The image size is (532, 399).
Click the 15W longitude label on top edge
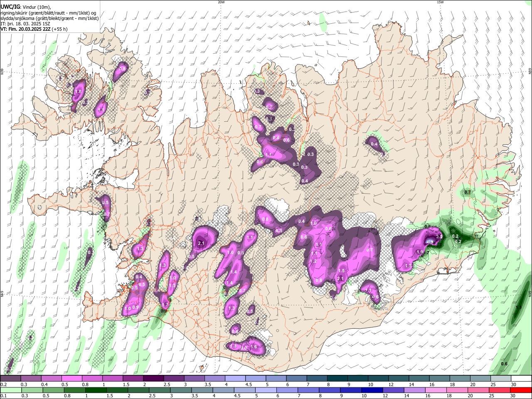[440, 2]
